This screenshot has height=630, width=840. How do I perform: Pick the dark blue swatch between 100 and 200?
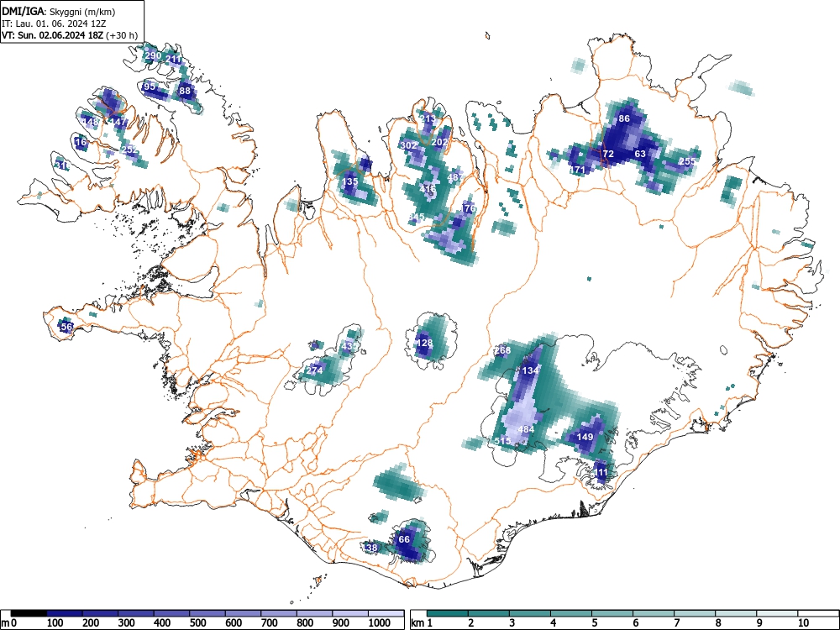pyautogui.click(x=65, y=613)
